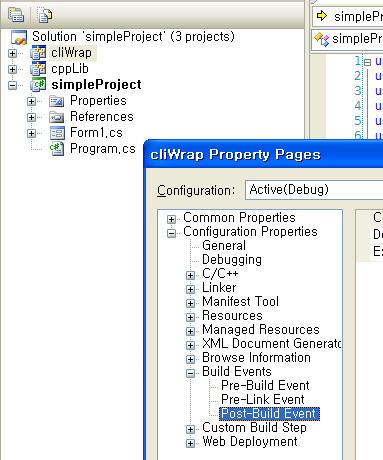Select the Debugging configuration page

(232, 260)
